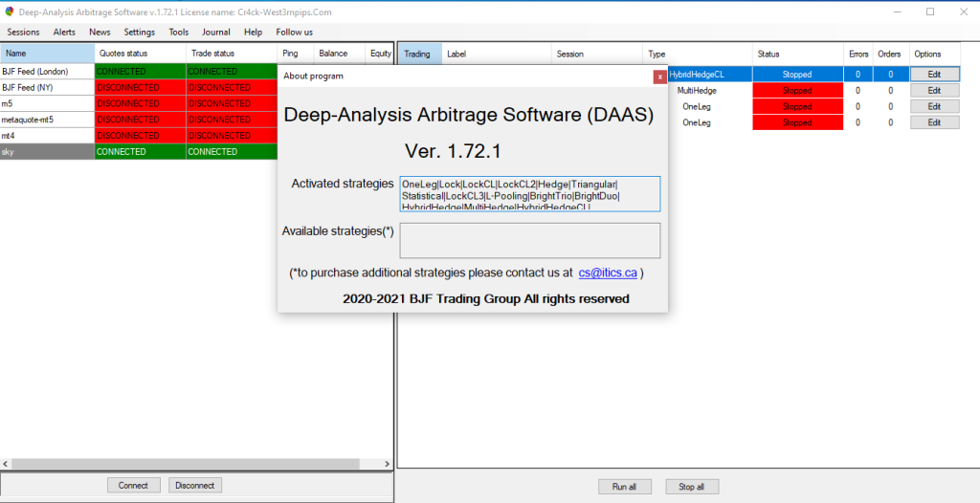Click the Trading column header
Image resolution: width=980 pixels, height=503 pixels.
420,54
